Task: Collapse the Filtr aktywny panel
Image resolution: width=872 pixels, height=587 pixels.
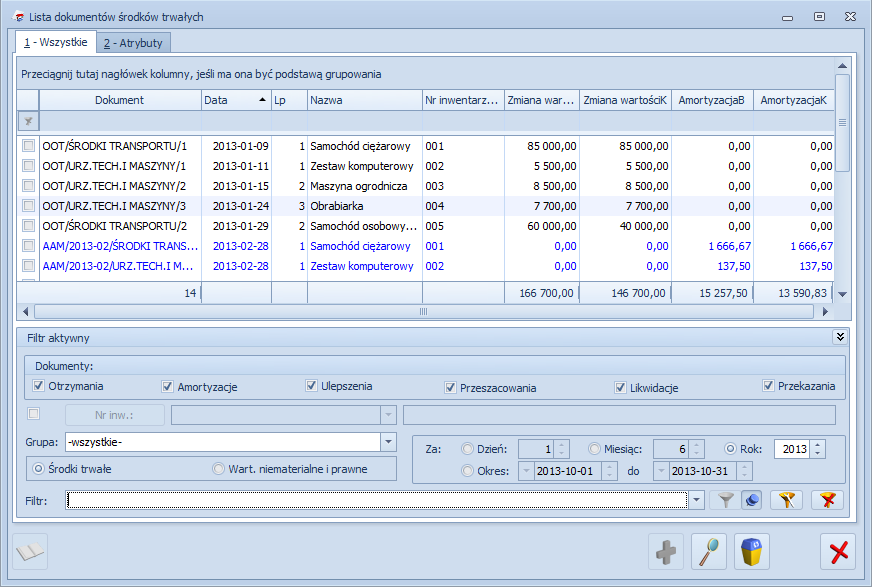Action: [840, 337]
